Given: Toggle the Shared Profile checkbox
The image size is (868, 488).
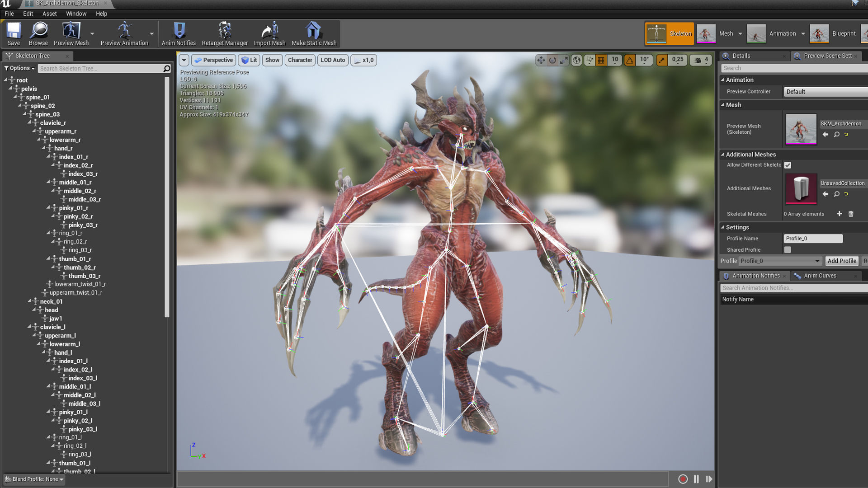Looking at the screenshot, I should coord(788,250).
